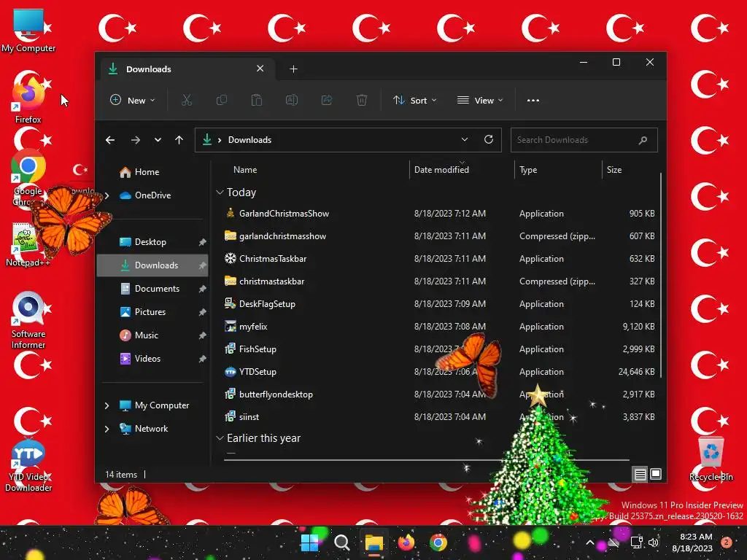The image size is (747, 560).
Task: Open recent locations dropdown chevron
Action: (158, 140)
